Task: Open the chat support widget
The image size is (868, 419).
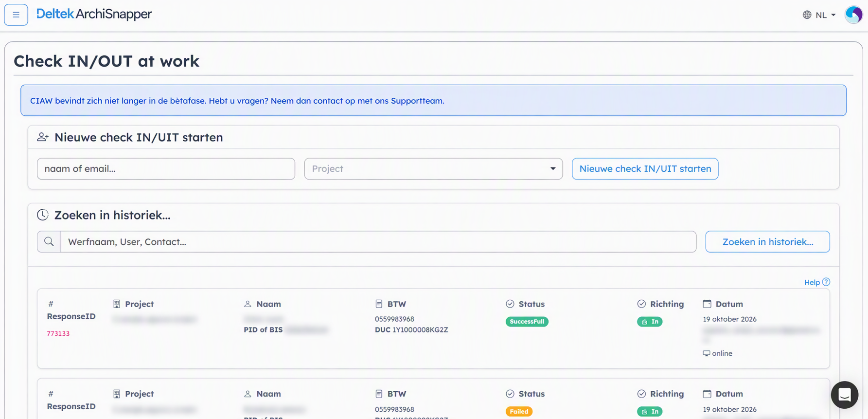Action: [x=845, y=395]
